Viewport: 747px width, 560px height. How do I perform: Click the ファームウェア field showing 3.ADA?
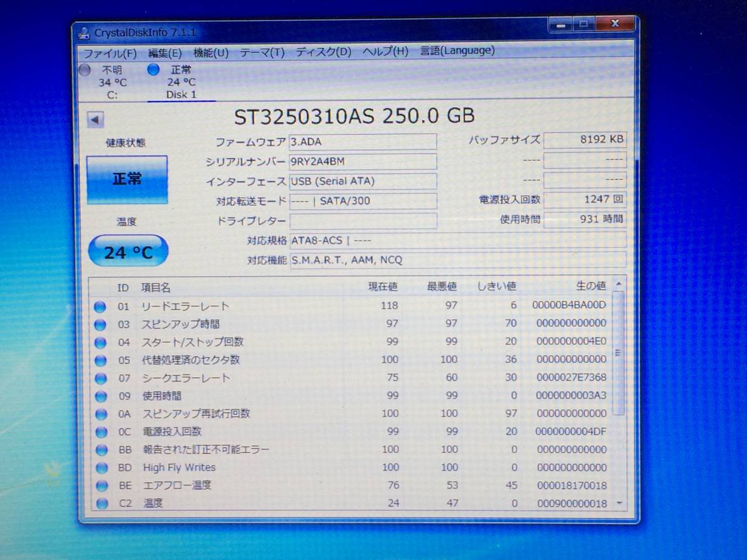(x=363, y=142)
